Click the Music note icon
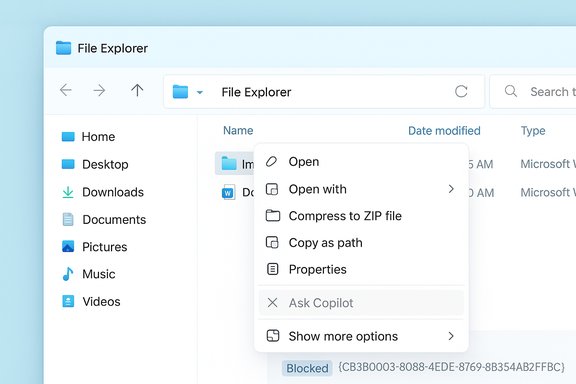Image resolution: width=576 pixels, height=384 pixels. (x=68, y=274)
